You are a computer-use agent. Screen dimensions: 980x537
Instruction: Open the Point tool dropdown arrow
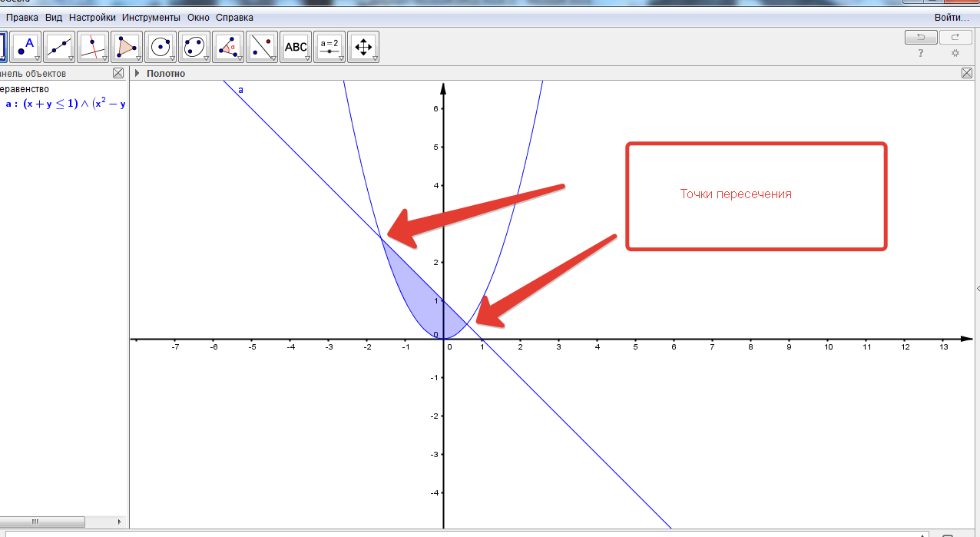tap(37, 58)
